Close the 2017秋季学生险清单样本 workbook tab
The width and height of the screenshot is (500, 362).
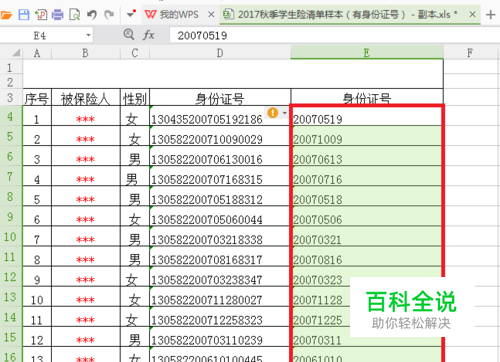coord(472,15)
